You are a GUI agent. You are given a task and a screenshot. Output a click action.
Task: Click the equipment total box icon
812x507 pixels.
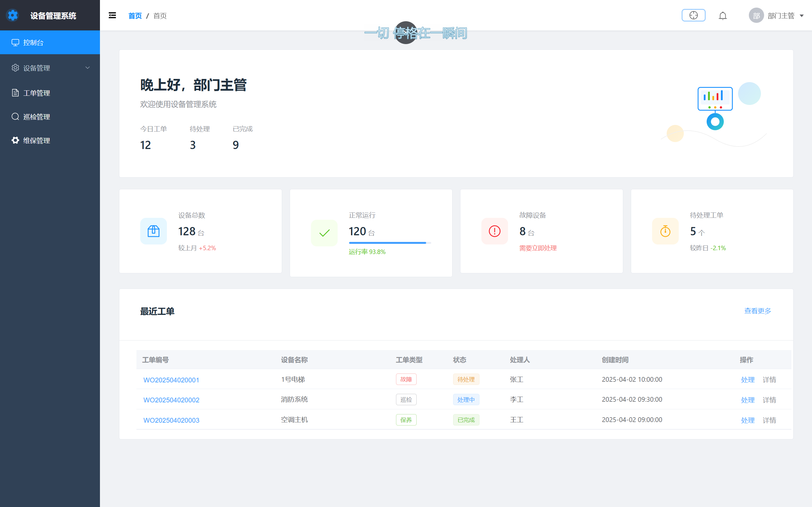[x=153, y=231]
